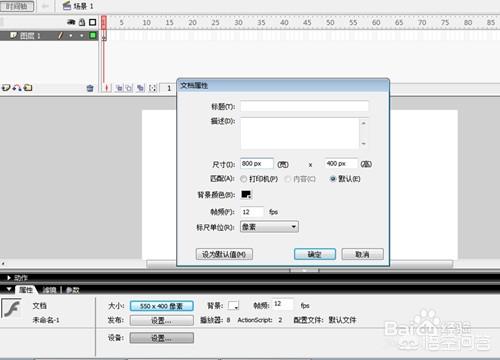Click the Delete Layer trash icon
This screenshot has width=500, height=360.
click(x=90, y=88)
